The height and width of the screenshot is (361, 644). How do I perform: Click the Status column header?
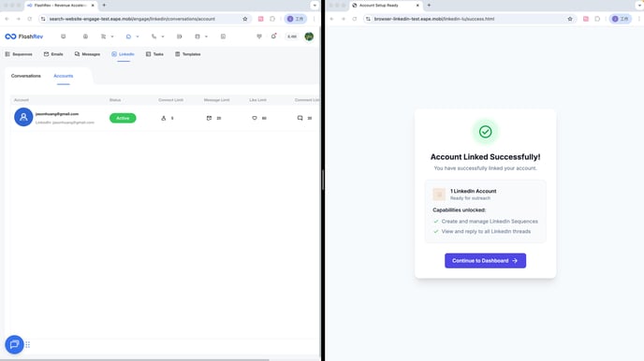115,100
